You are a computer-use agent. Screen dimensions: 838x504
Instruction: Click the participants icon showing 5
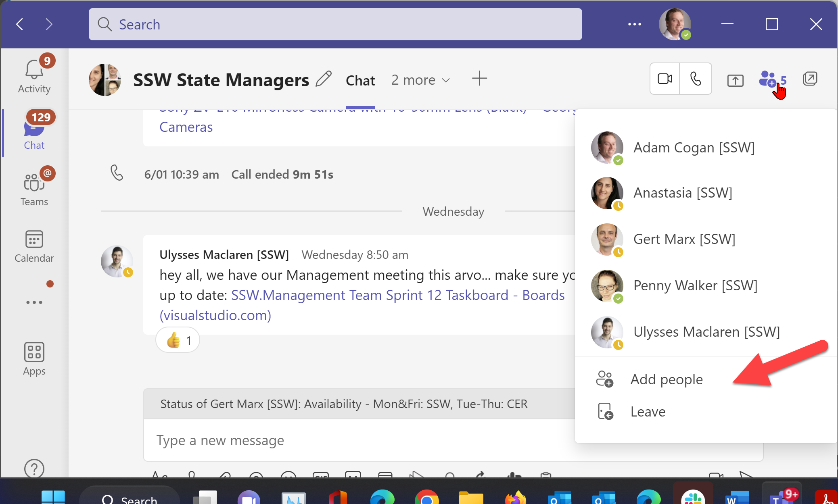(771, 79)
